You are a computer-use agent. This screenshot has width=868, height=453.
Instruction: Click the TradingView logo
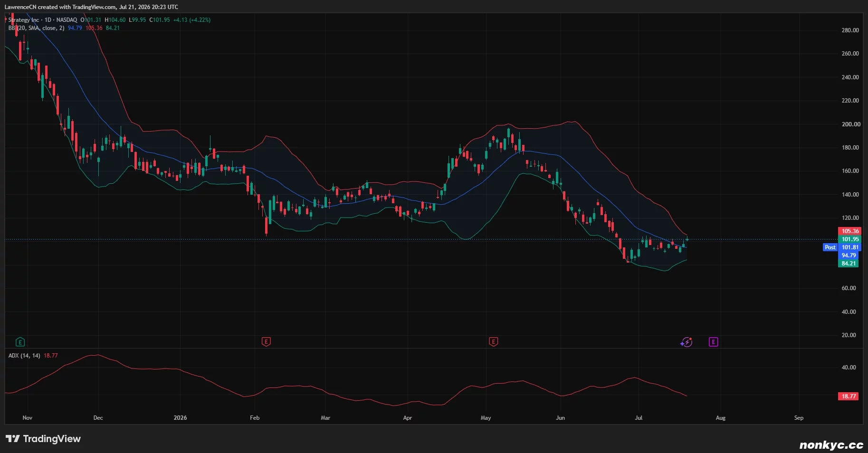(43, 439)
